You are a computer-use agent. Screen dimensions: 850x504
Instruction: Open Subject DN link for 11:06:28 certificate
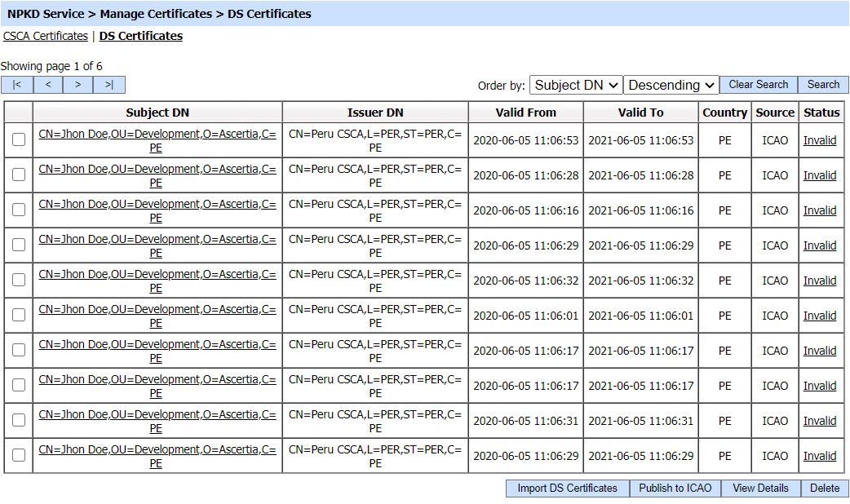pos(157,170)
